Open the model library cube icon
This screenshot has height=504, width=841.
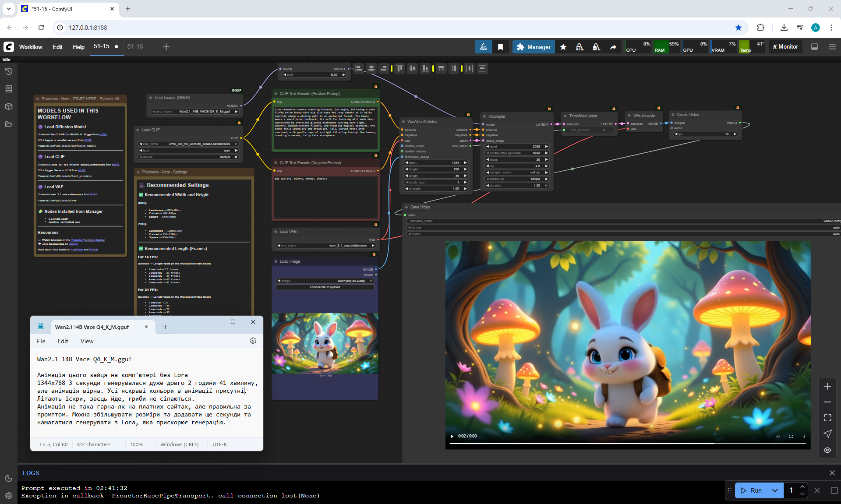click(8, 106)
